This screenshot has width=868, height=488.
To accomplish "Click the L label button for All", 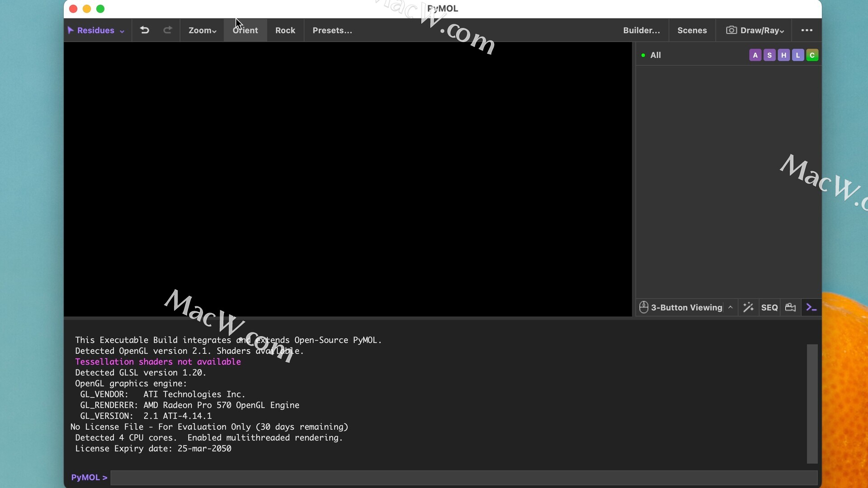I will pyautogui.click(x=798, y=55).
